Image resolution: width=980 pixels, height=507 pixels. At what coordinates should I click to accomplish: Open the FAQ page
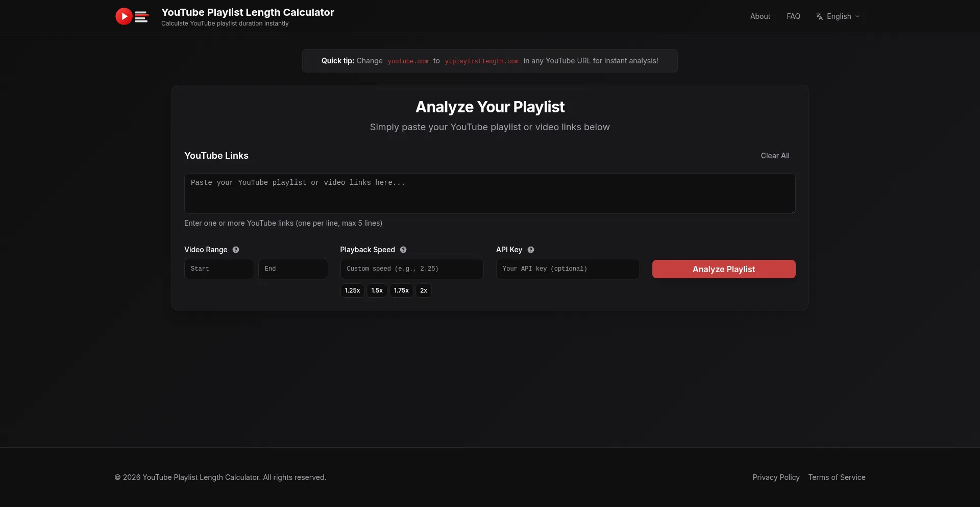click(793, 16)
